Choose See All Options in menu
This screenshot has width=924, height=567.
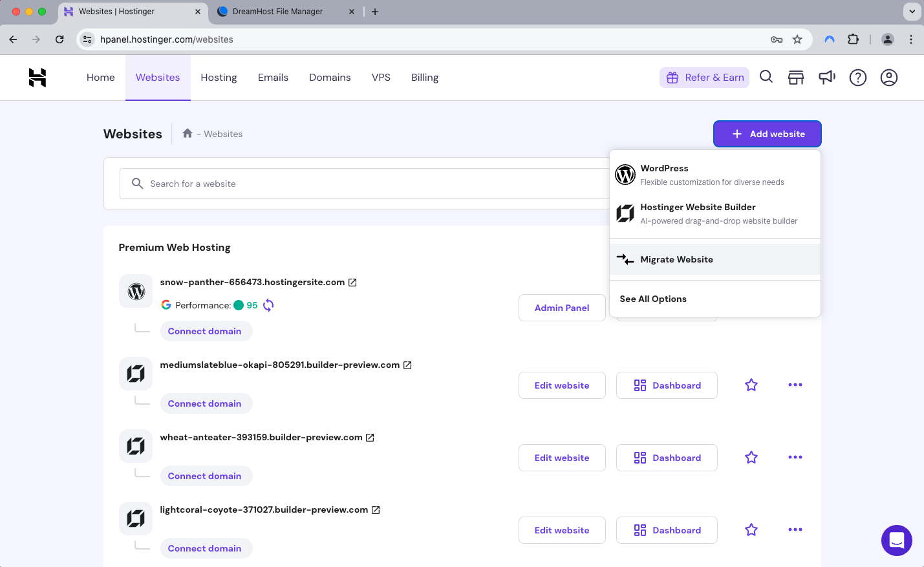(715, 299)
